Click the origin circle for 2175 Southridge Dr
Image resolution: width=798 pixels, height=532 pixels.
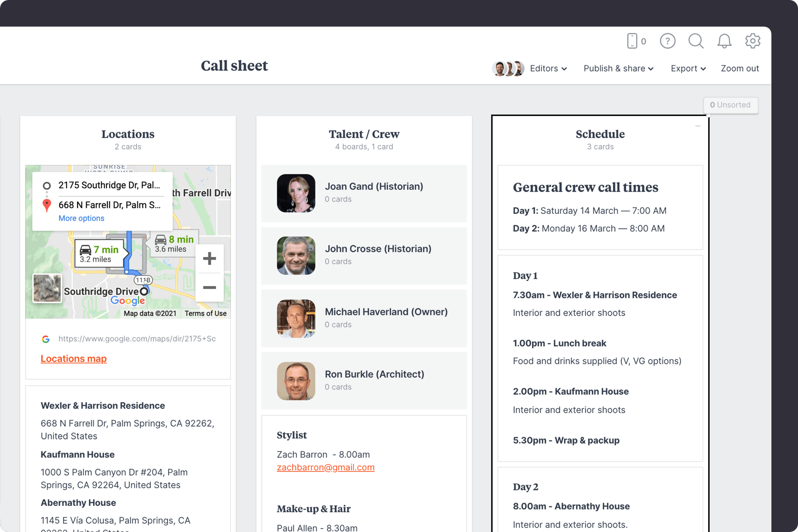pos(47,186)
